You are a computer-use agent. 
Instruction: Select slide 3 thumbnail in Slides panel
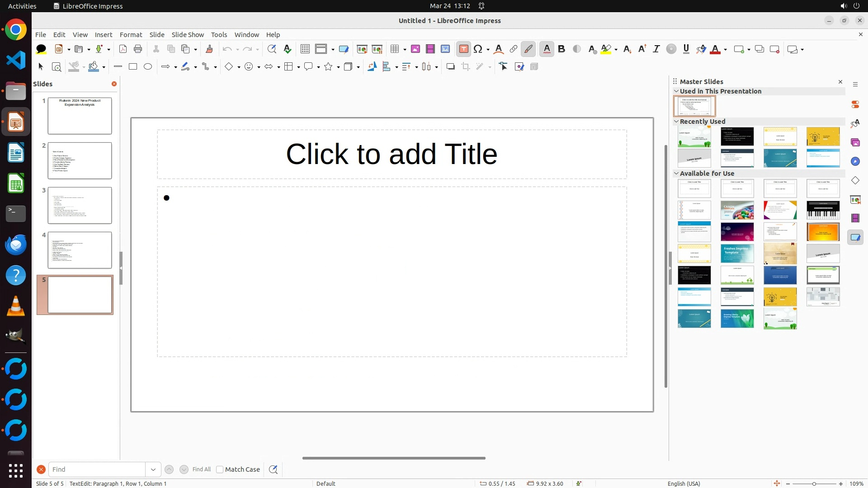coord(80,206)
